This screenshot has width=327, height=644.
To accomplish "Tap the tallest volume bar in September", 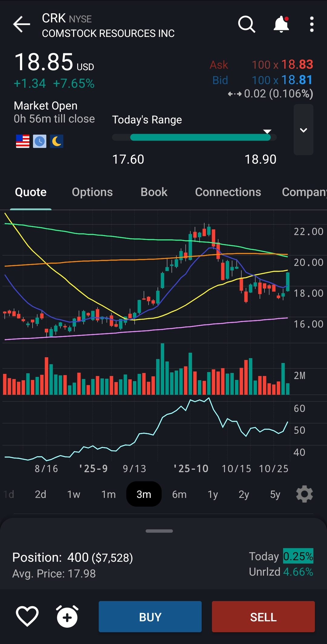I will (x=163, y=369).
